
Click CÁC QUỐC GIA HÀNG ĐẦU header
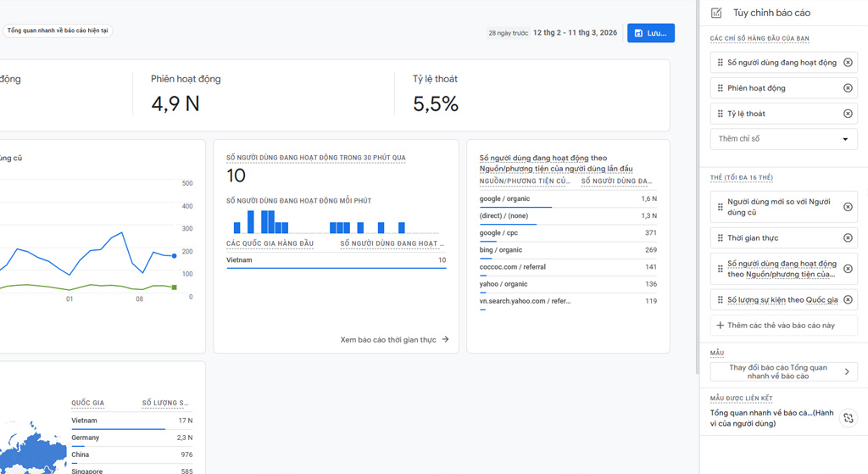270,243
